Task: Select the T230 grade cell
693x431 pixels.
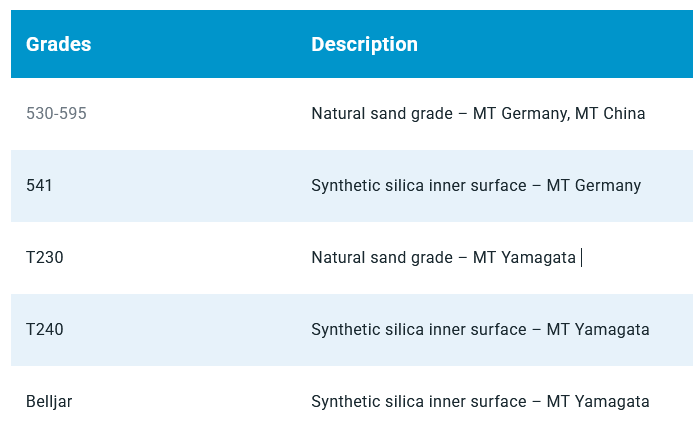Action: coord(45,258)
